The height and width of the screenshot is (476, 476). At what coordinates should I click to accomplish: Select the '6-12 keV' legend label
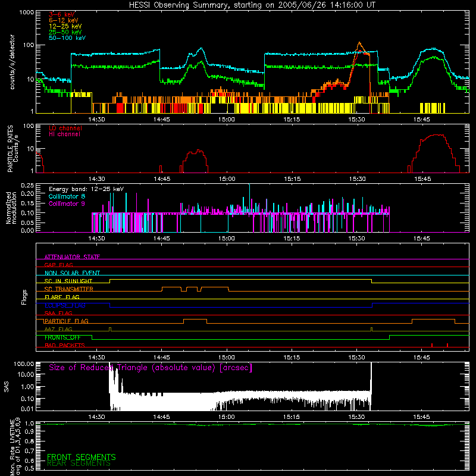pos(63,20)
